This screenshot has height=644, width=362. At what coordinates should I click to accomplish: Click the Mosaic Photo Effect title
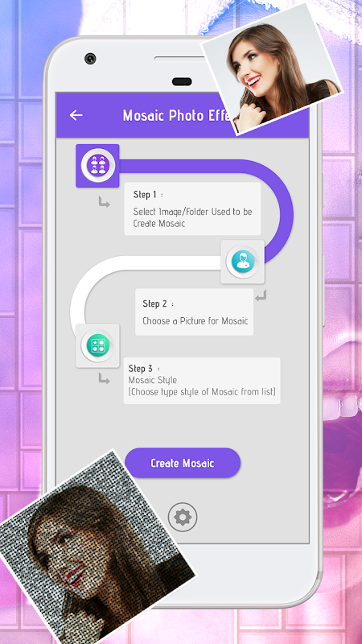pyautogui.click(x=177, y=115)
